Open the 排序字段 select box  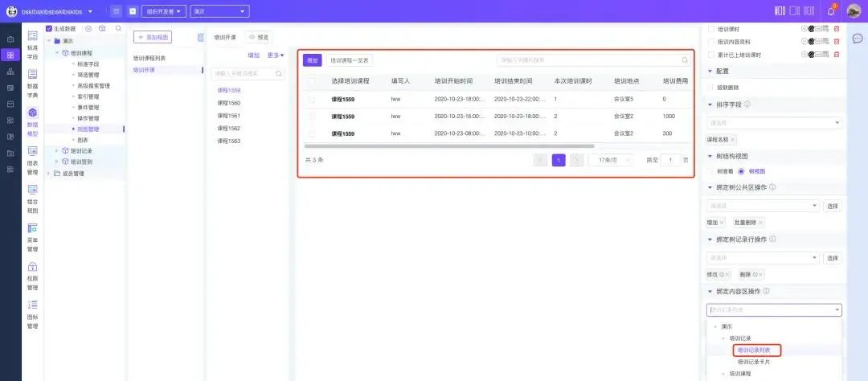point(775,122)
